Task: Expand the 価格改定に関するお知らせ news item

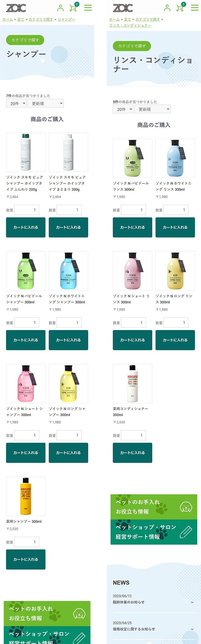Action: coord(154,629)
